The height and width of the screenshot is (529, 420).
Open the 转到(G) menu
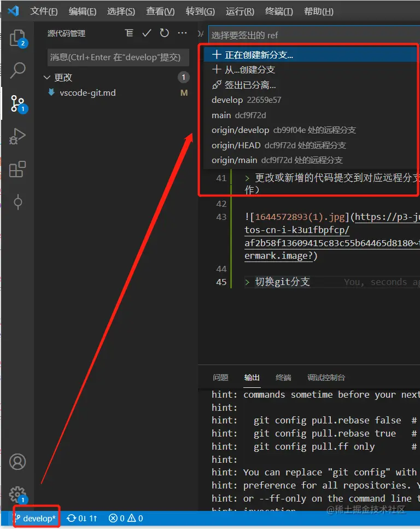[x=200, y=11]
